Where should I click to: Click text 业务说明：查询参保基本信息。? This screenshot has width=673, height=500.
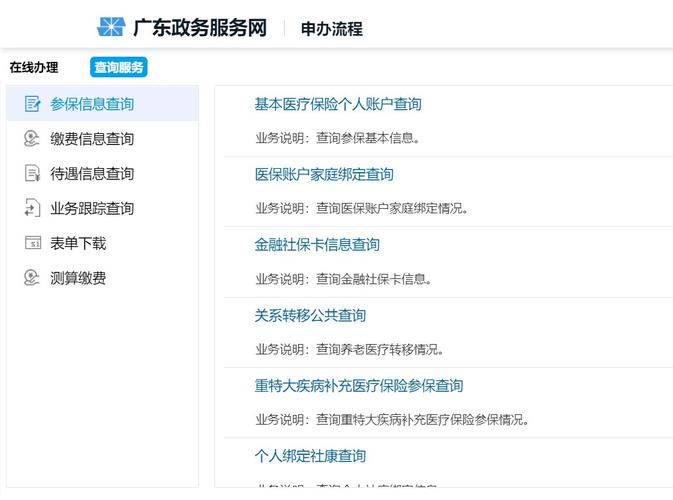(337, 138)
